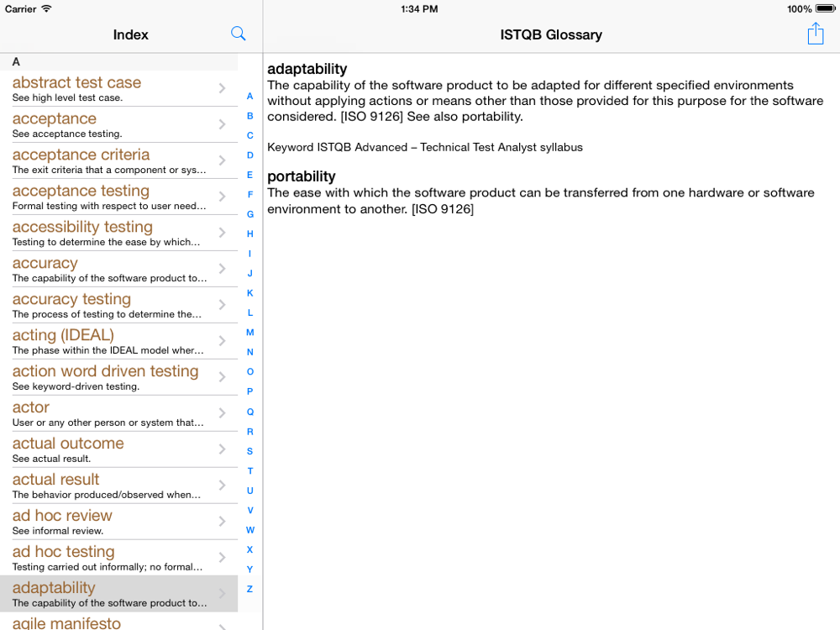The image size is (840, 630).
Task: Jump to letter K in index bar
Action: [x=249, y=293]
